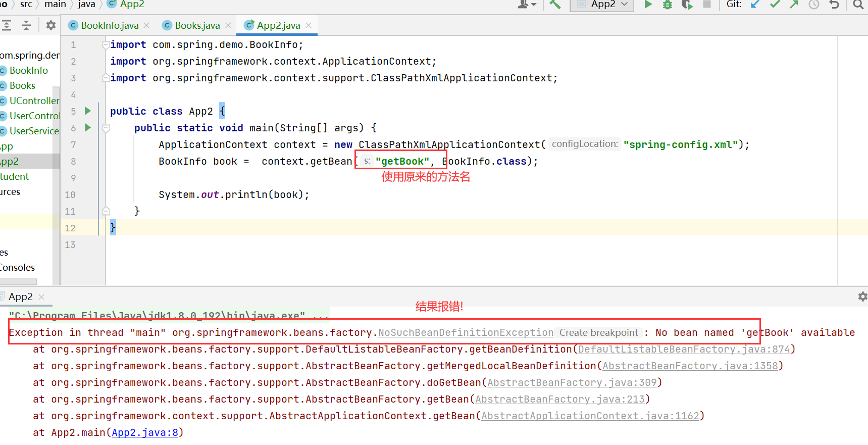Update project with Git blue arrow

(x=755, y=5)
